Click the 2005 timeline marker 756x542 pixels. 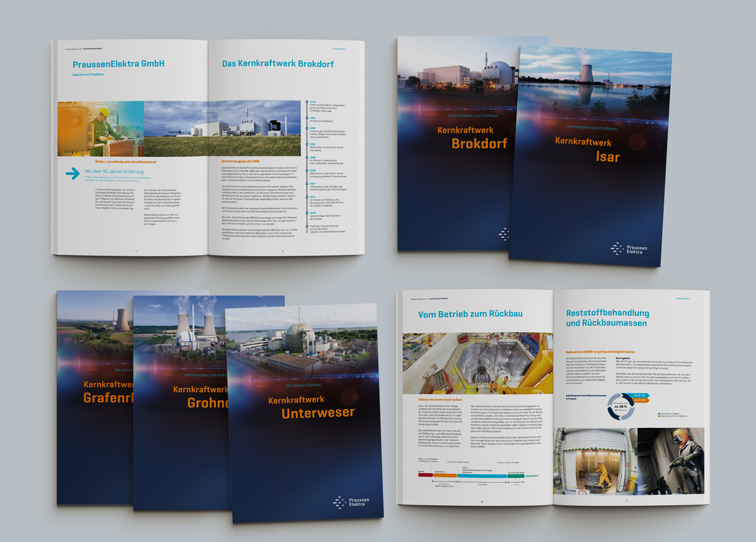307,171
